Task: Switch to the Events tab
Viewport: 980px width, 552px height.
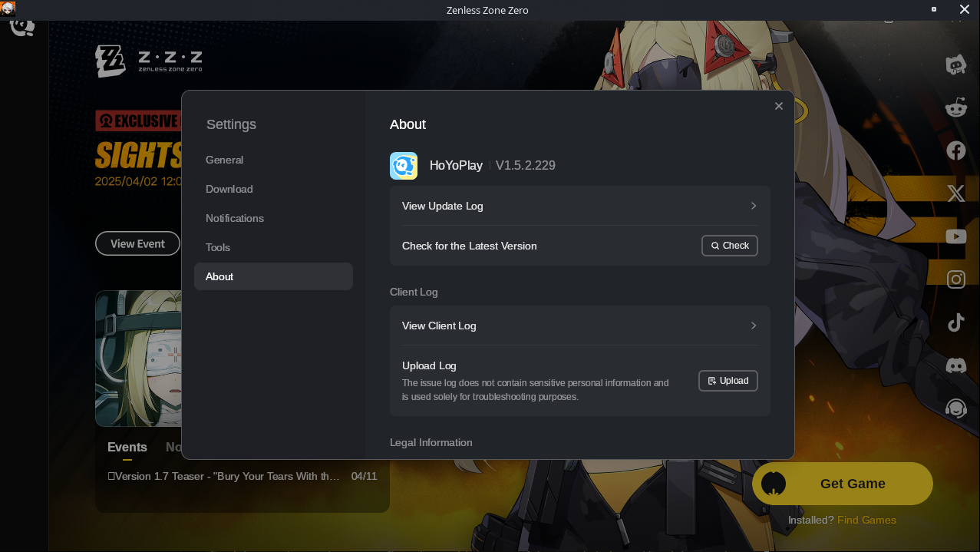Action: coord(127,448)
